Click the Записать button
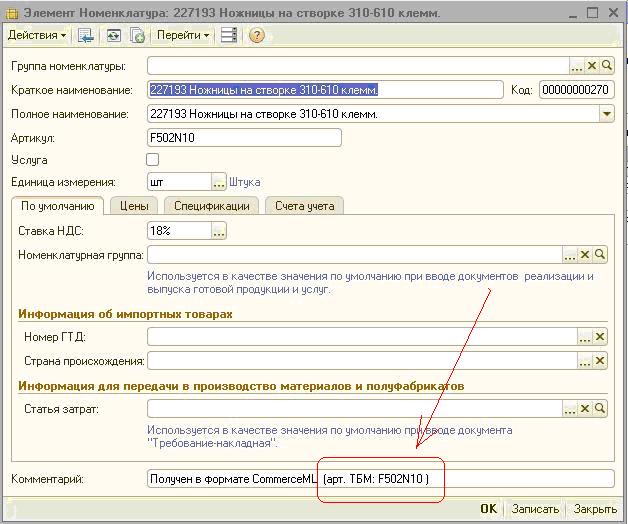This screenshot has height=524, width=628. (535, 509)
